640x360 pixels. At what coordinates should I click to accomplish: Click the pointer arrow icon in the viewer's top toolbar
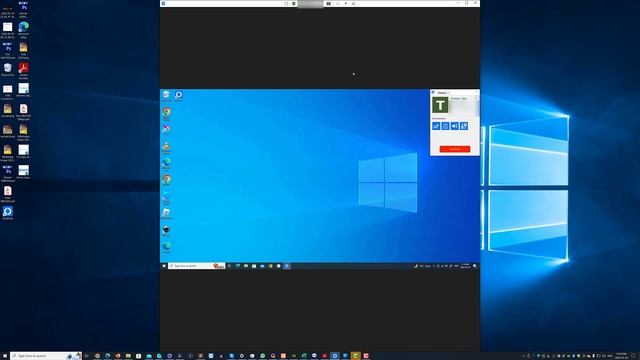tap(346, 3)
